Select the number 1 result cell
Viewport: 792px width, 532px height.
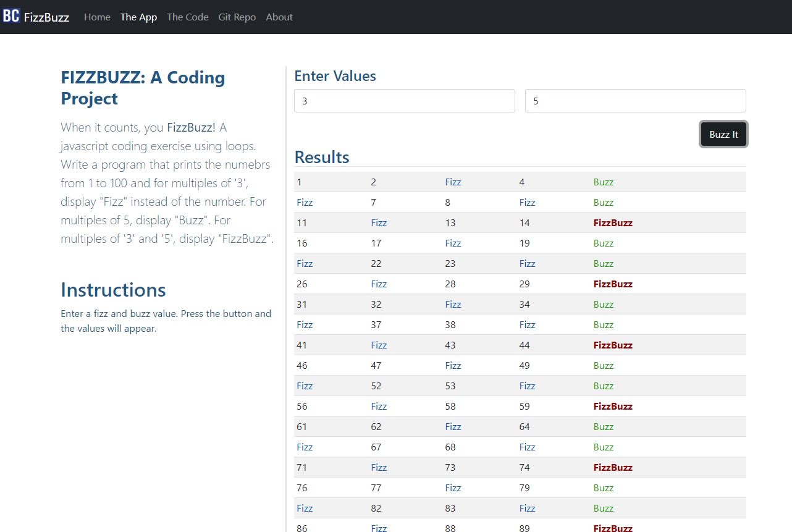click(x=300, y=182)
